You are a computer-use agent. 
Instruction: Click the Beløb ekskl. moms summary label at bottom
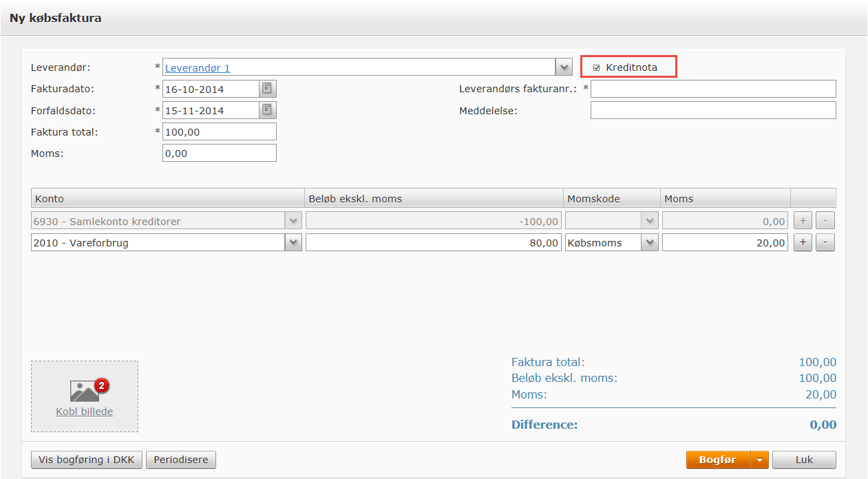click(564, 378)
